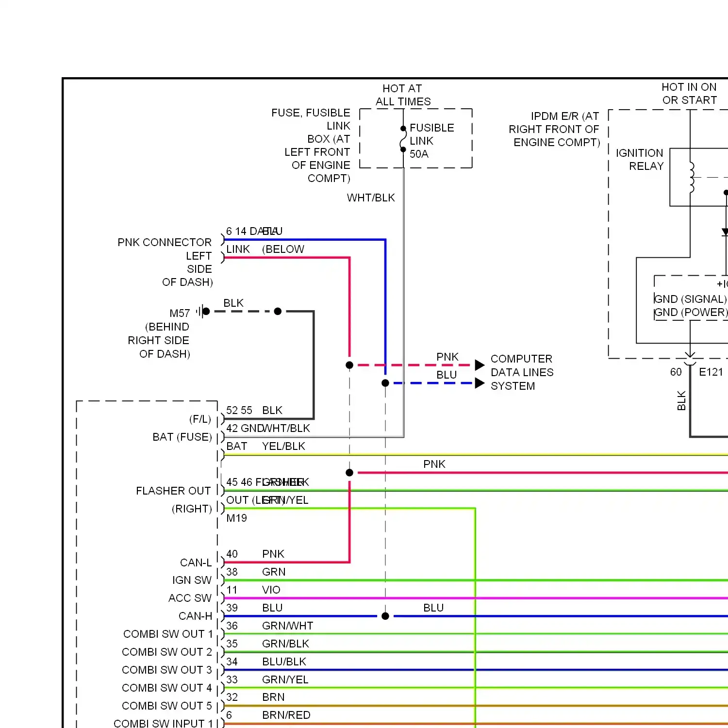Select the PNK label on the dashed data line

pos(447,357)
